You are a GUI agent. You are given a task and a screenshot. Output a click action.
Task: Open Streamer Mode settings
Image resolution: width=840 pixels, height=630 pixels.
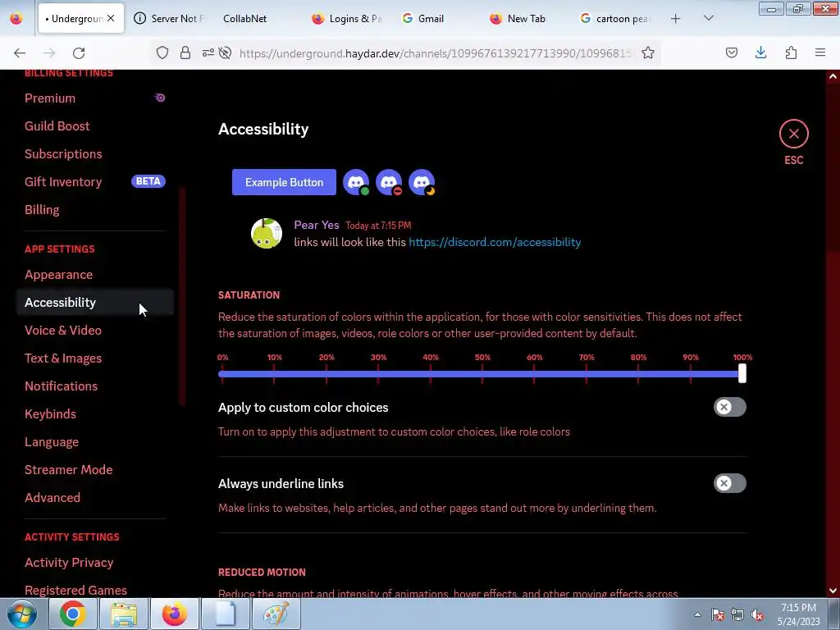(x=95, y=469)
